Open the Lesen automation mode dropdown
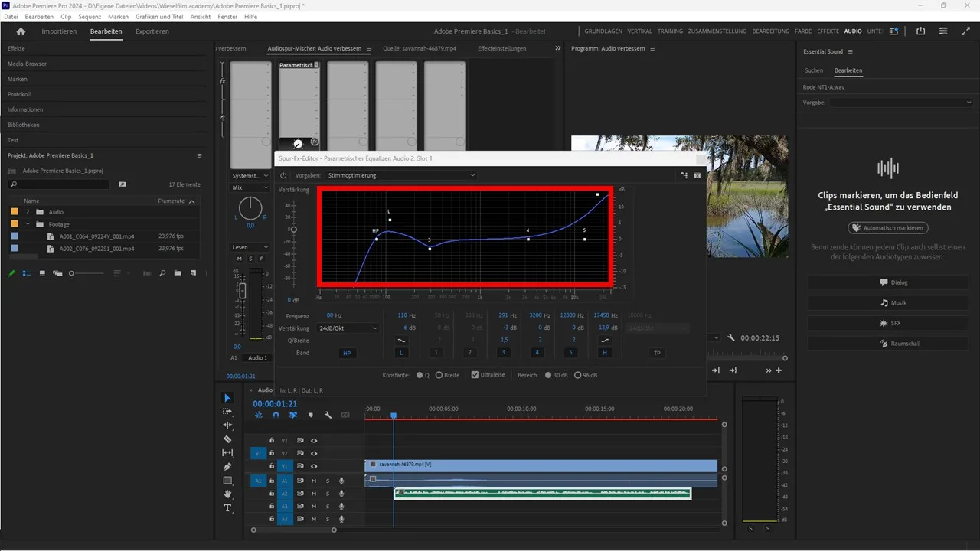Screen dimensions: 980x551 pos(250,247)
